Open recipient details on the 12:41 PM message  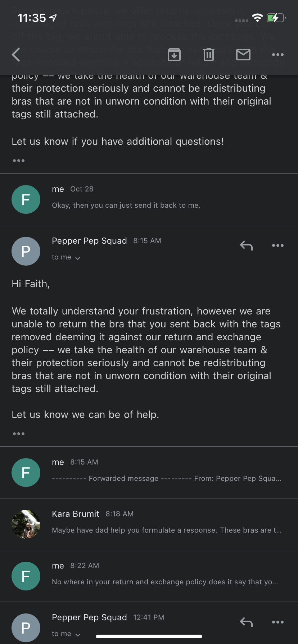click(66, 634)
